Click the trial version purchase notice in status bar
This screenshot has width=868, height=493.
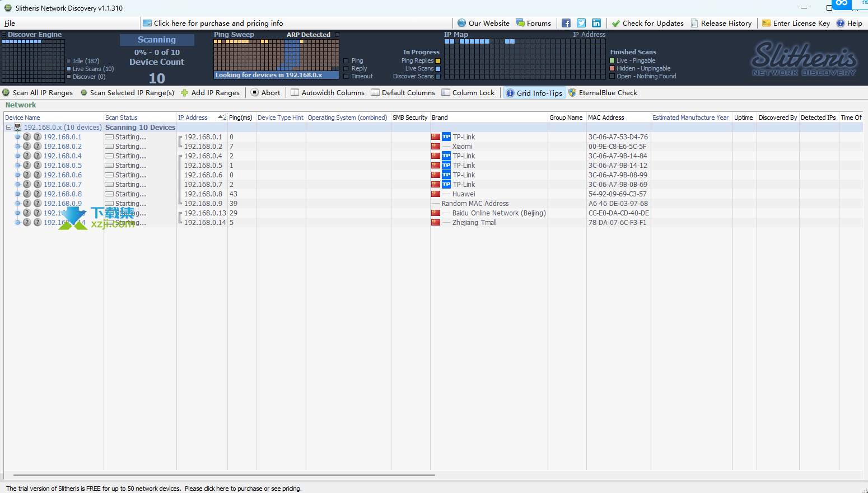154,489
